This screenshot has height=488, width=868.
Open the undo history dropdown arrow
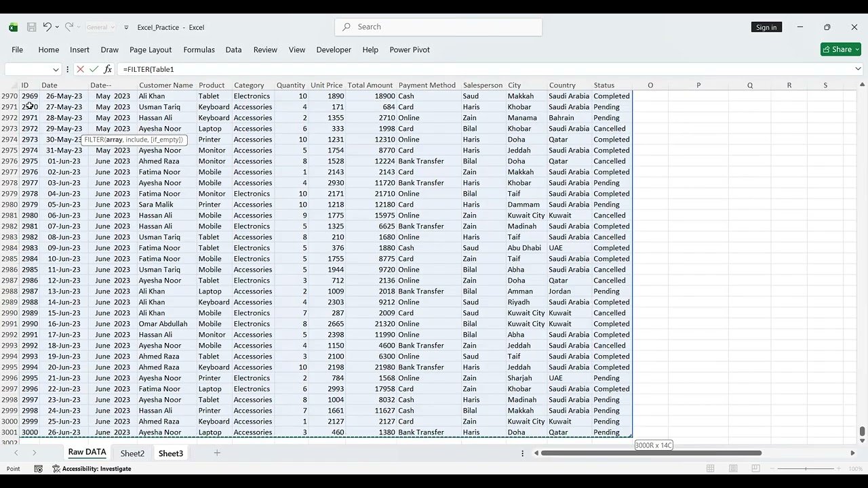click(57, 27)
